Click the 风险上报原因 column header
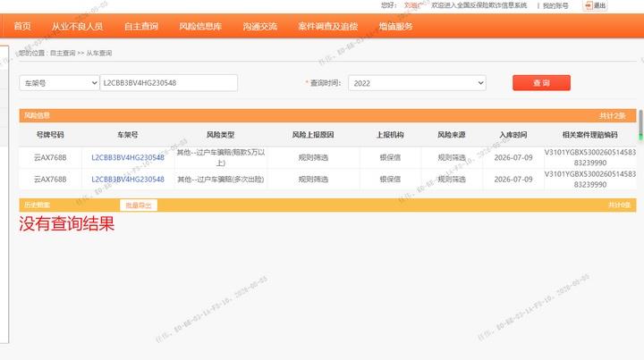Viewport: 644px width, 360px height. (x=313, y=135)
